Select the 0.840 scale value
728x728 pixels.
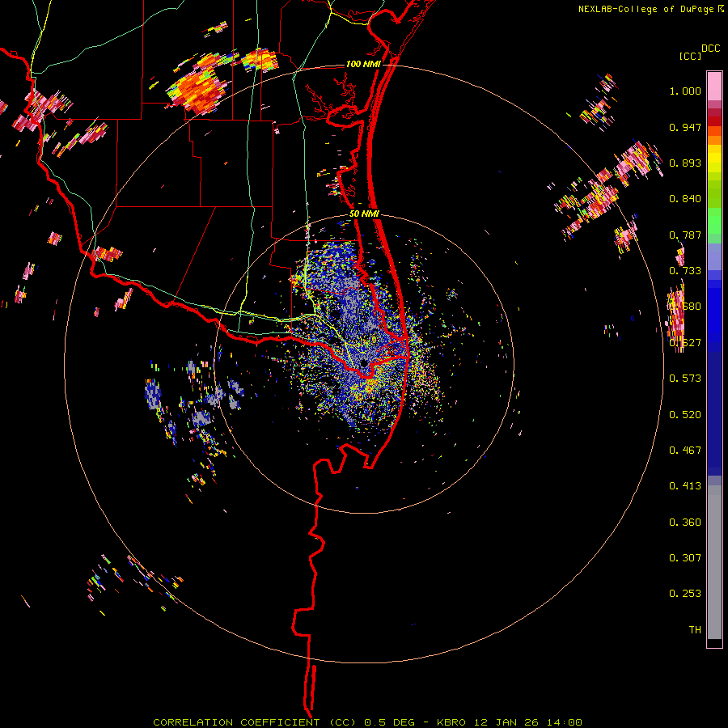click(685, 199)
